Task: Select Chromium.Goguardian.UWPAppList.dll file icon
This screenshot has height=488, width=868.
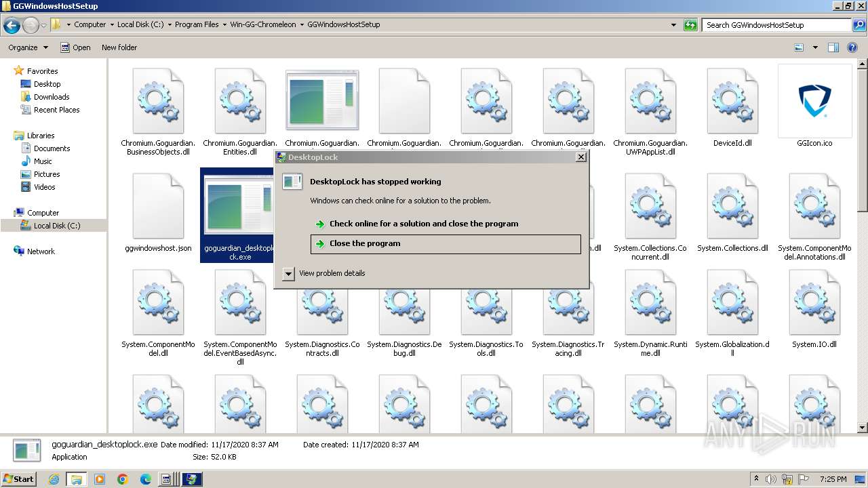Action: [650, 100]
